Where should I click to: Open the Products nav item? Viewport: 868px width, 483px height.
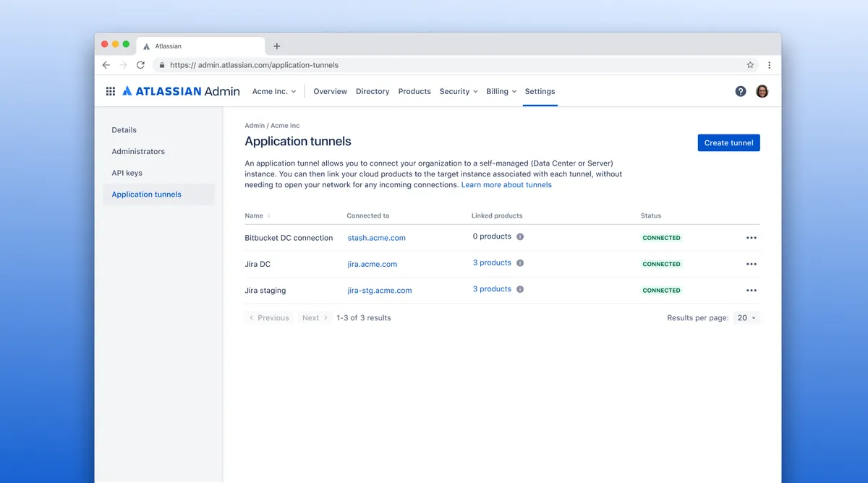point(414,91)
